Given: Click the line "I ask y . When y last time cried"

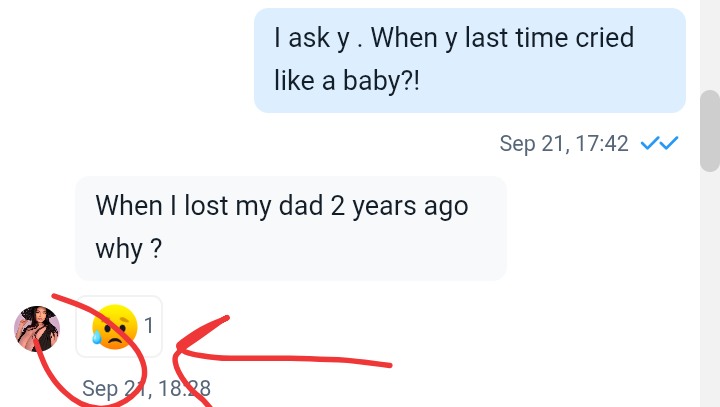Looking at the screenshot, I should (453, 39).
